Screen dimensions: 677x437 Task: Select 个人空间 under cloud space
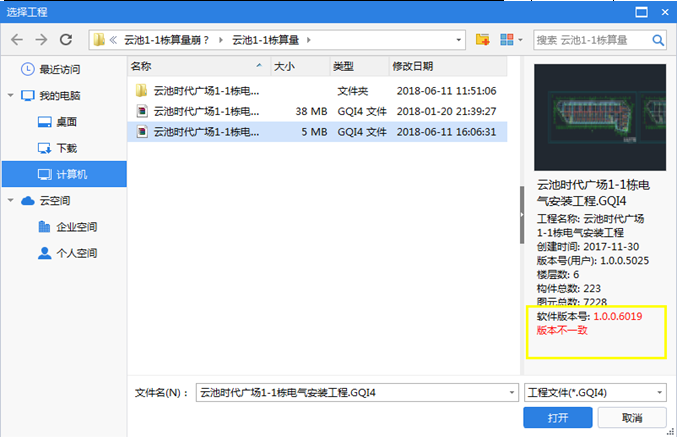pyautogui.click(x=76, y=253)
